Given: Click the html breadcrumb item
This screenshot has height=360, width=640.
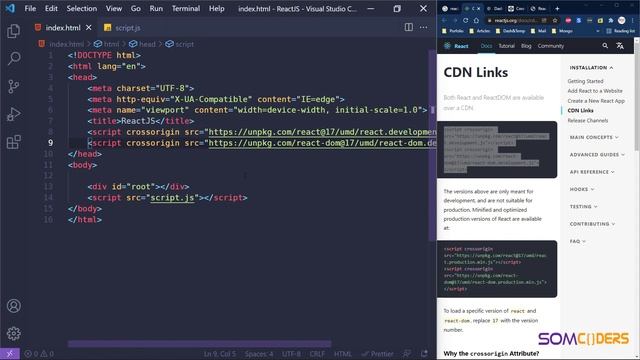Looking at the screenshot, I should [x=107, y=44].
